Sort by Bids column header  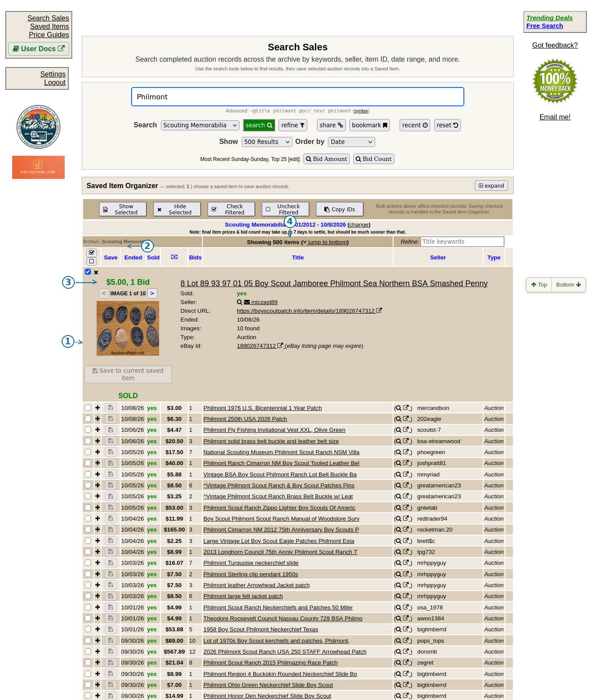[195, 257]
